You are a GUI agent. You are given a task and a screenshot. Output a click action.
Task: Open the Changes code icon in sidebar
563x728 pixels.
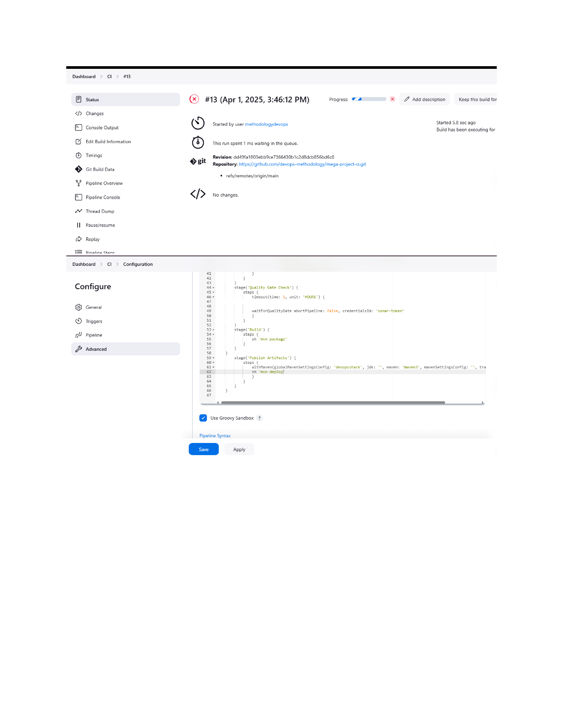(78, 113)
